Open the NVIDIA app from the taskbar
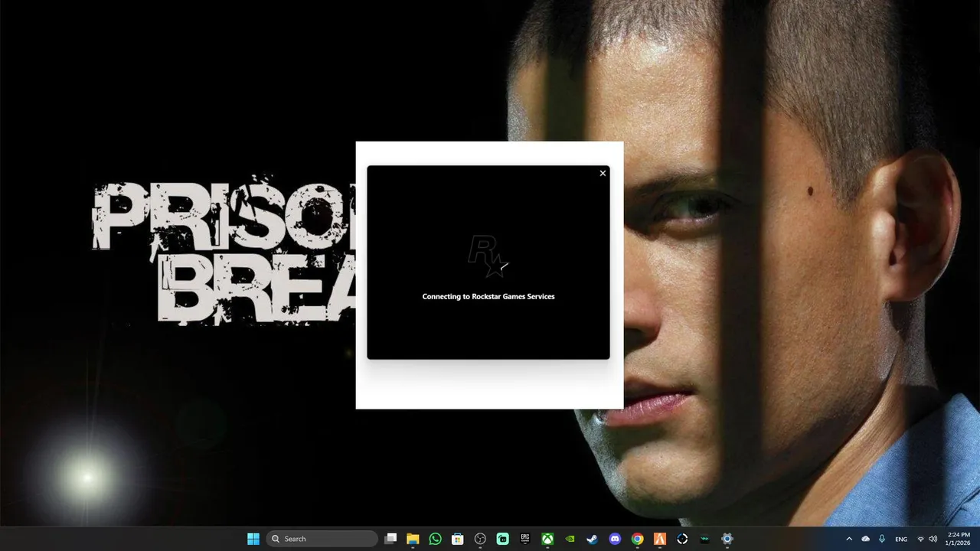980x551 pixels. (x=570, y=539)
